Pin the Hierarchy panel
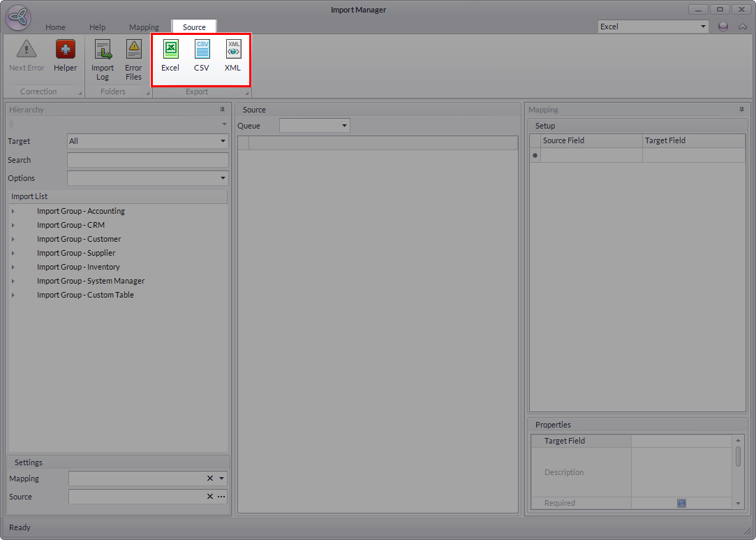Screen dimensions: 756x540 coord(222,110)
